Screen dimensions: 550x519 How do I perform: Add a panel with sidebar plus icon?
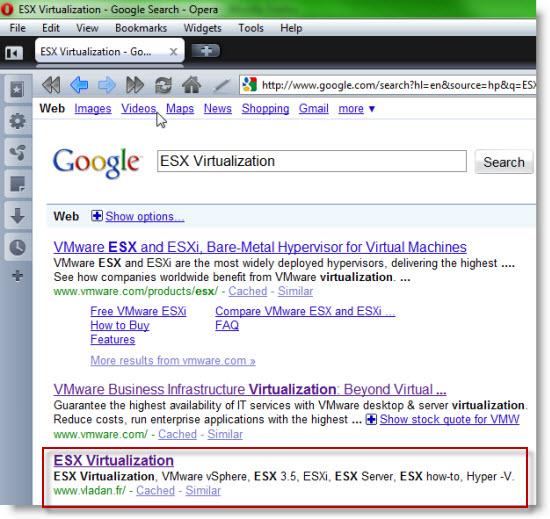pyautogui.click(x=17, y=276)
